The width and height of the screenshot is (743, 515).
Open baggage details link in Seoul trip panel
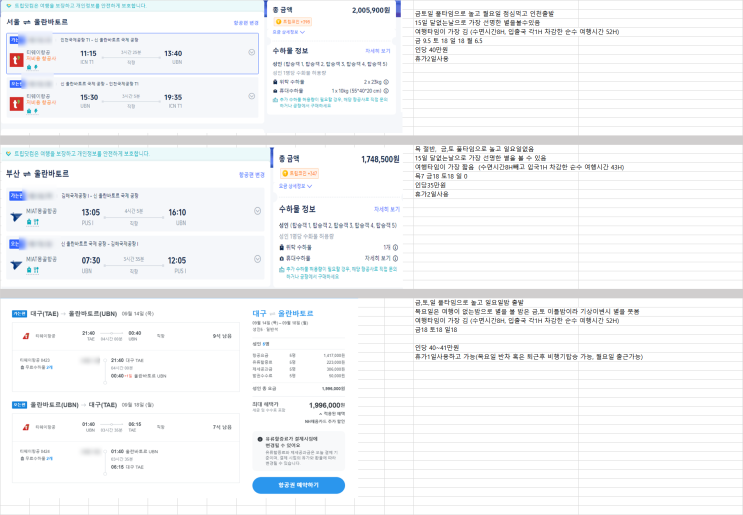[378, 51]
